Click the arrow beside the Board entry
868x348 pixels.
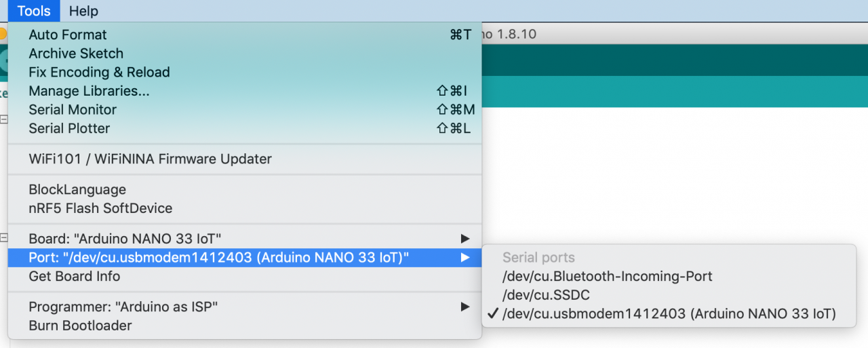coord(465,239)
